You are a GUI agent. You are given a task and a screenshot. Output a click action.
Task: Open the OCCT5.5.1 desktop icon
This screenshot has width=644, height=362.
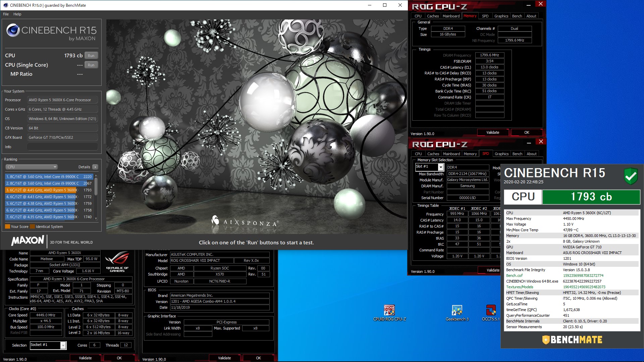click(491, 313)
